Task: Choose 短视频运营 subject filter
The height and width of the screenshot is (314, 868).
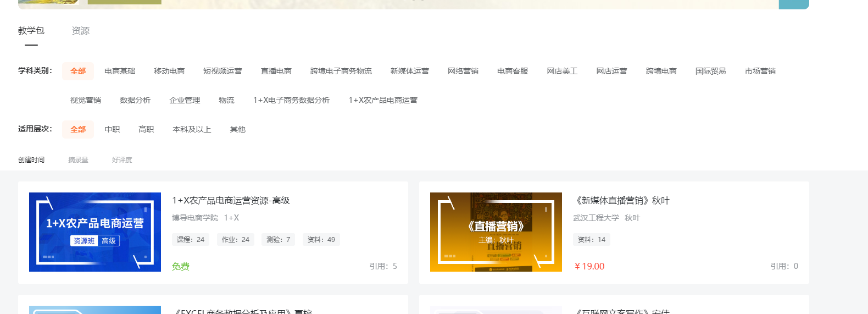Action: pos(222,71)
